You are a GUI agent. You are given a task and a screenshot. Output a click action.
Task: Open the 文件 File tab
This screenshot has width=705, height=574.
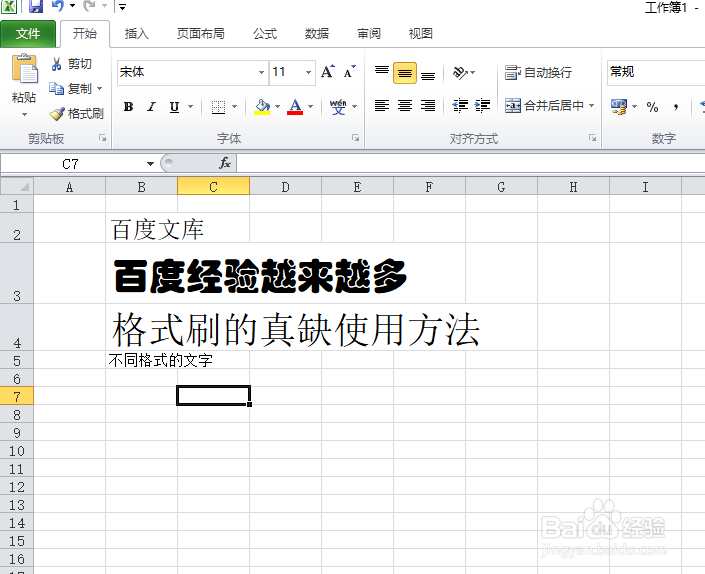[x=28, y=34]
